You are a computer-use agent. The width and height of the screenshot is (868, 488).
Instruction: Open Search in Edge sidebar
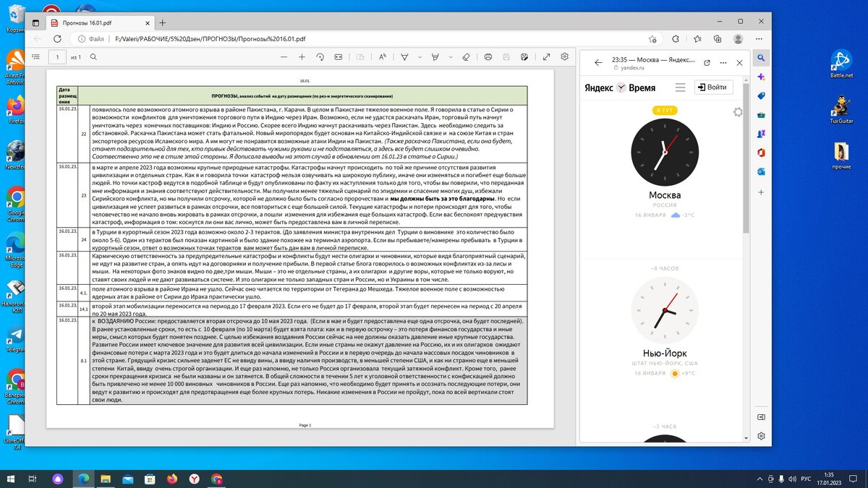click(761, 58)
